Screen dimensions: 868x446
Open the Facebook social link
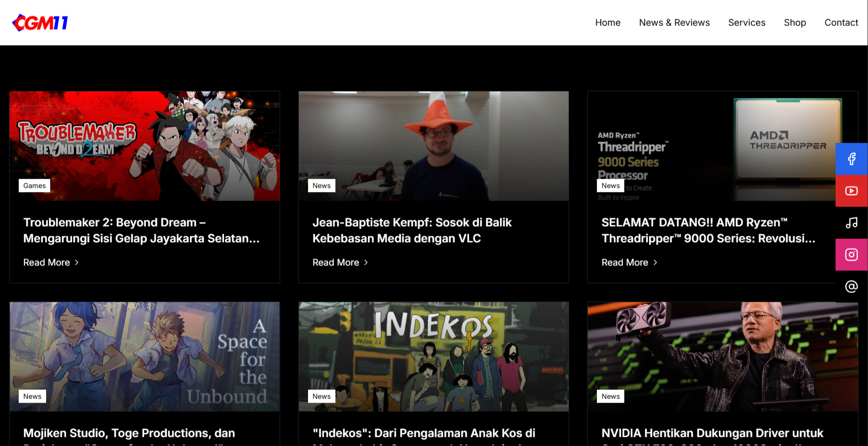click(852, 159)
